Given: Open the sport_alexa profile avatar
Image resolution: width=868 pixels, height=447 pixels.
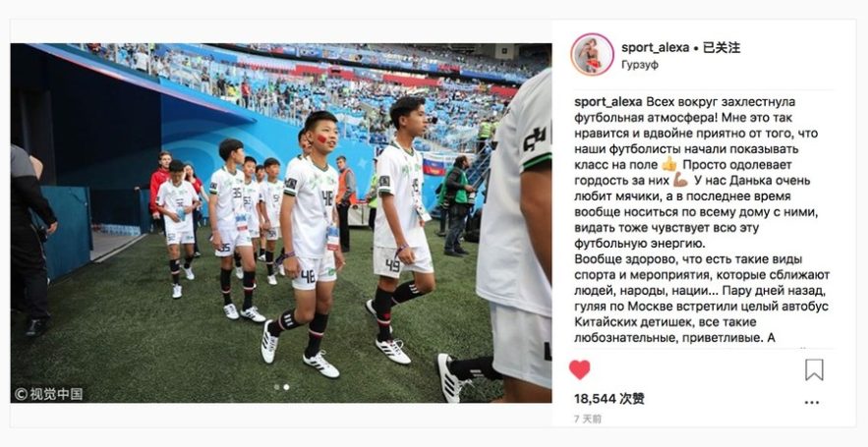Looking at the screenshot, I should pos(593,54).
